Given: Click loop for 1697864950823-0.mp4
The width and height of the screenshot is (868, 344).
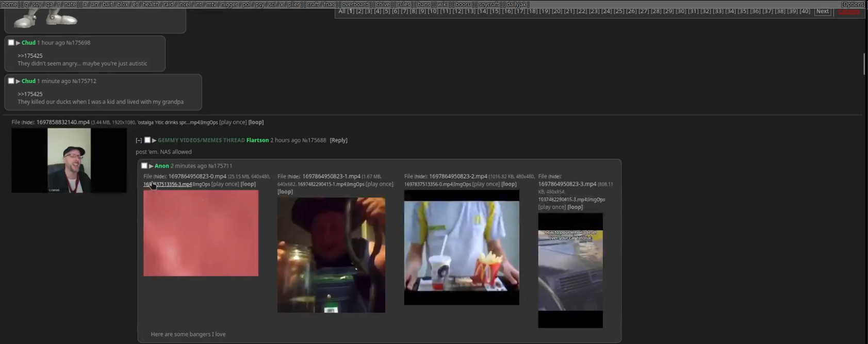Looking at the screenshot, I should [248, 184].
